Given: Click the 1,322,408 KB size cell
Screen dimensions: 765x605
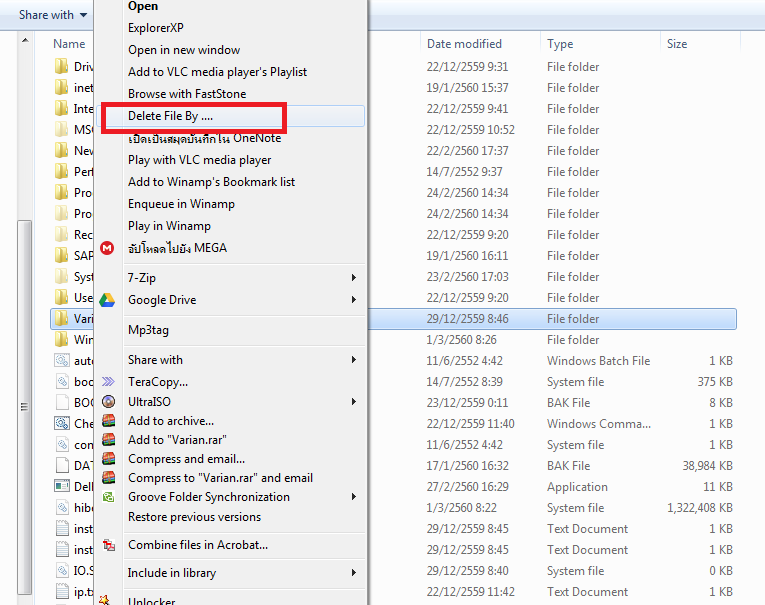Looking at the screenshot, I should [x=700, y=508].
